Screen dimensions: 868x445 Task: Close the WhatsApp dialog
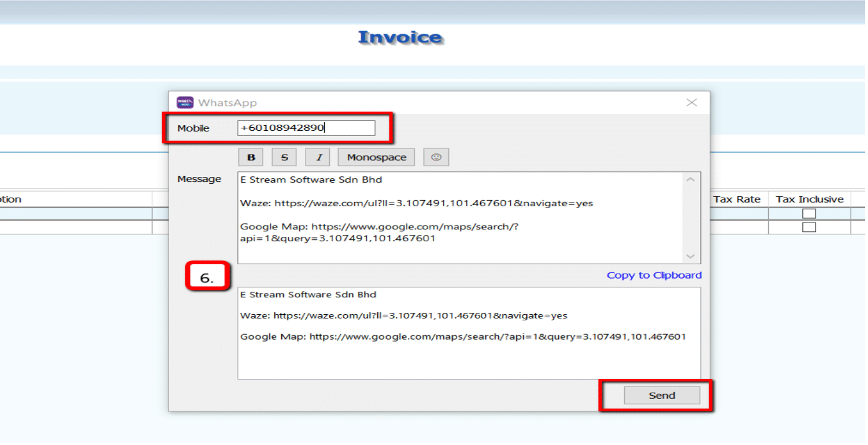coord(692,103)
